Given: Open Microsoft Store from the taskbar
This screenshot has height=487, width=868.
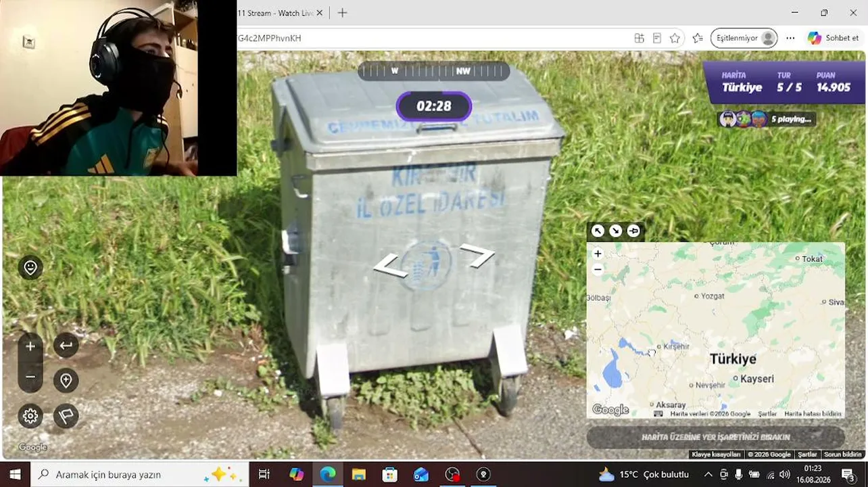Looking at the screenshot, I should [389, 475].
